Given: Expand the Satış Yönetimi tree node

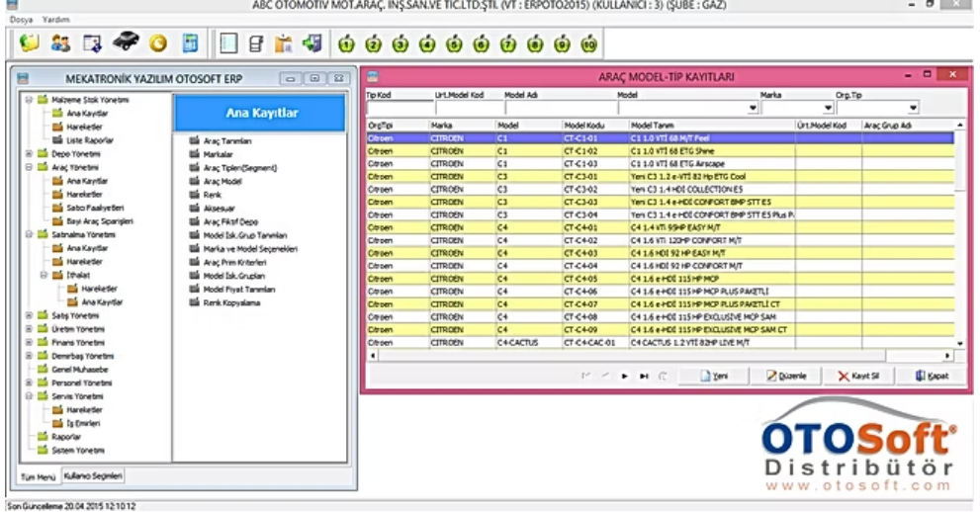Looking at the screenshot, I should point(29,315).
